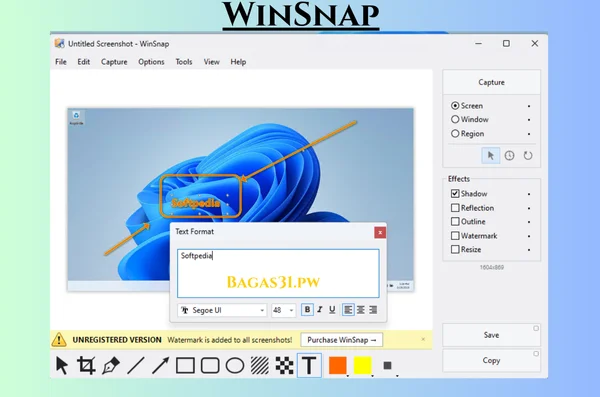600x397 pixels.
Task: Enable the Reflection effect
Action: point(473,208)
